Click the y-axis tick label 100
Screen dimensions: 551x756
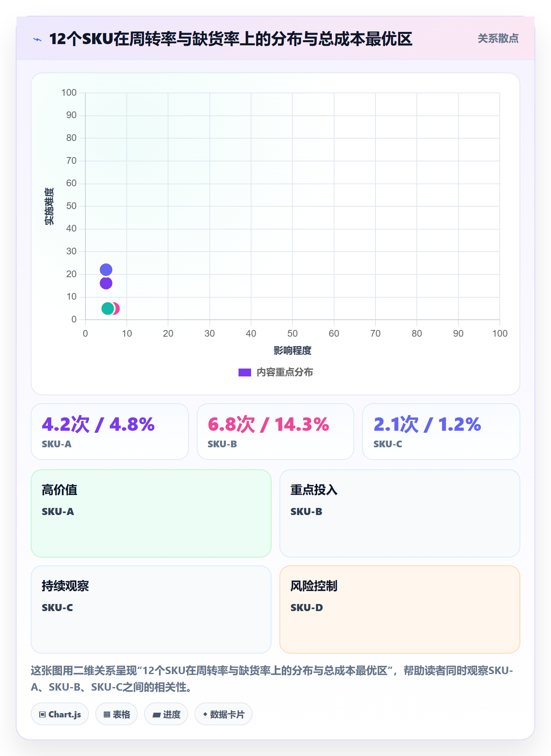tap(69, 93)
